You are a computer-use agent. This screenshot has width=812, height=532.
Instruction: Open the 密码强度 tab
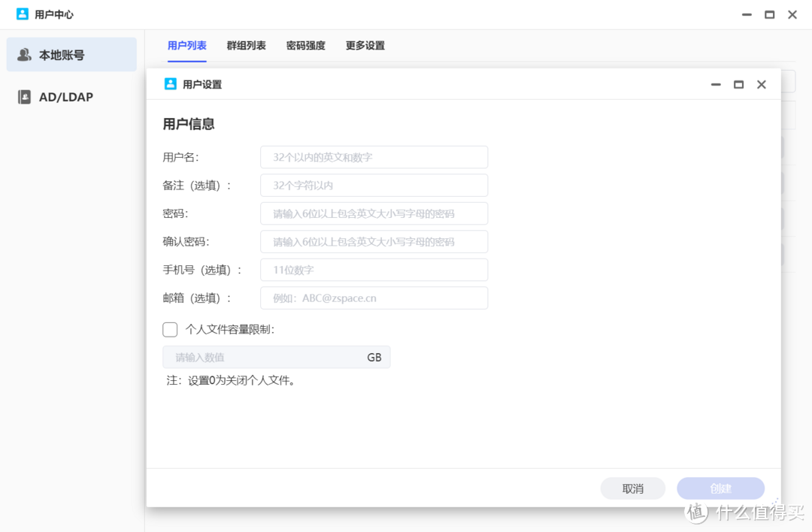coord(305,45)
